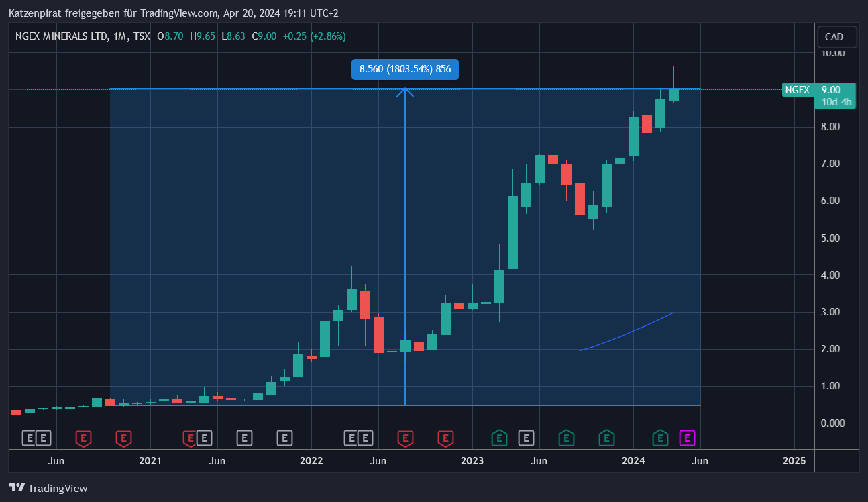Click the 0.000 price axis label

click(x=833, y=423)
